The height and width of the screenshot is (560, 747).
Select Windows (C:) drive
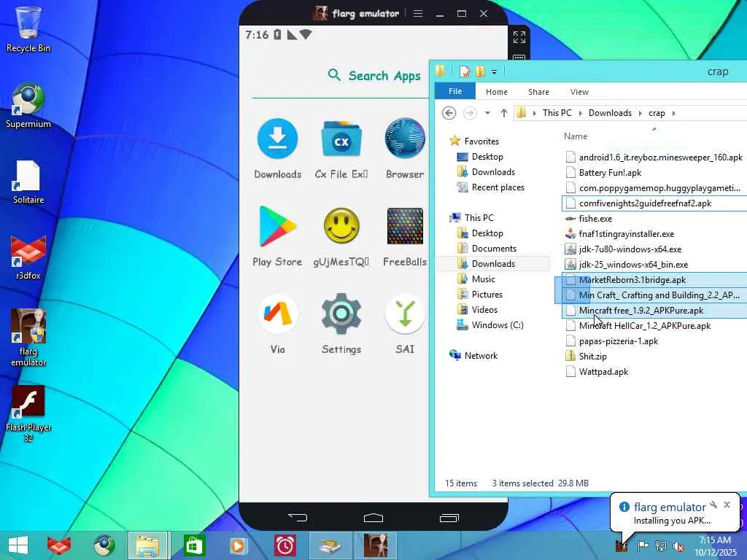click(498, 324)
